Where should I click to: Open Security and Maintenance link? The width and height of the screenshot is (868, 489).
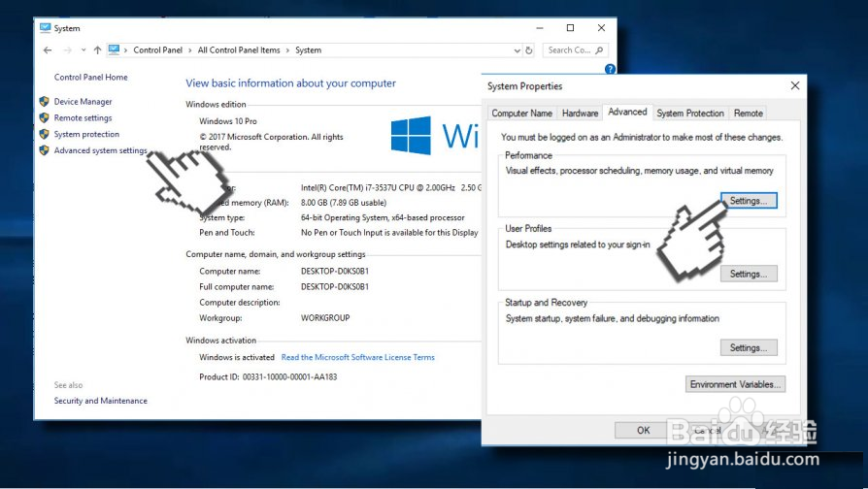[x=101, y=401]
